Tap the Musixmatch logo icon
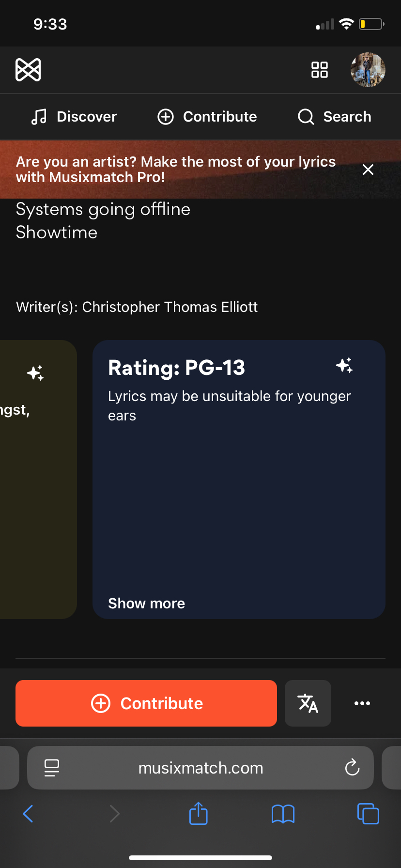Image resolution: width=401 pixels, height=868 pixels. 28,70
